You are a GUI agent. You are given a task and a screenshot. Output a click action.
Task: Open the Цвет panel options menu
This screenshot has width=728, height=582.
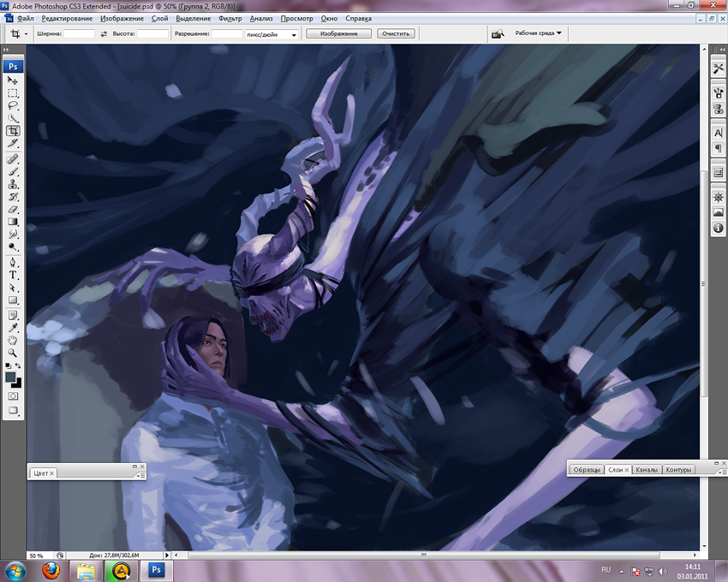[x=140, y=476]
